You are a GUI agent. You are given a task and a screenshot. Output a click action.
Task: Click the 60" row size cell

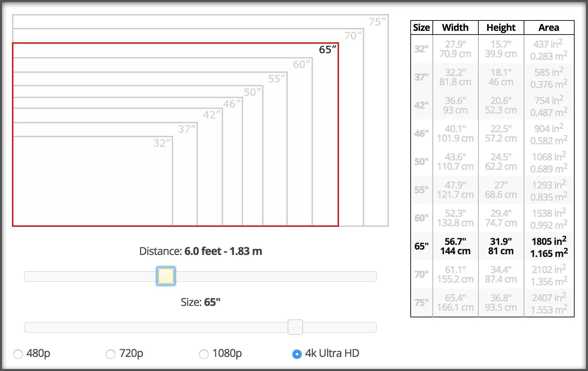coord(421,218)
